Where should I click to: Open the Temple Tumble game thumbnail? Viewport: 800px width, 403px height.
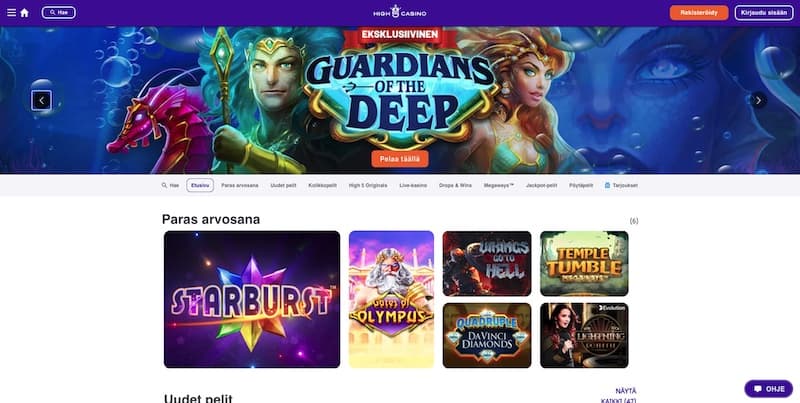point(584,264)
